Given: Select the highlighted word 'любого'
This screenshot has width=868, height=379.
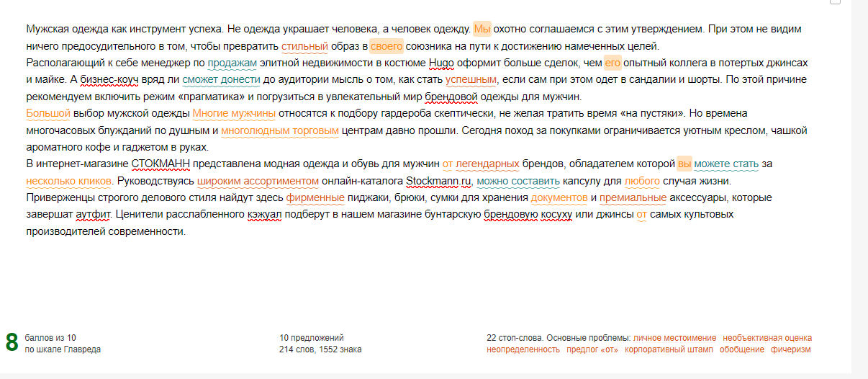Looking at the screenshot, I should [642, 181].
